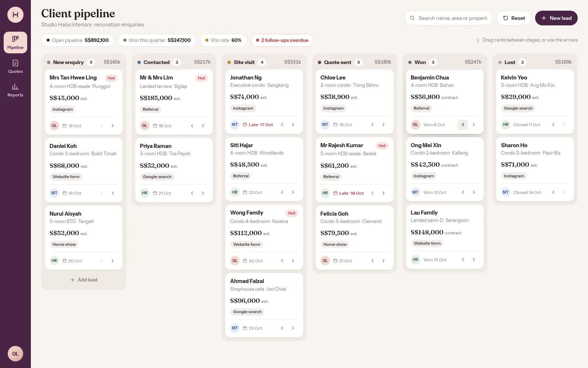The height and width of the screenshot is (368, 588).
Task: Move Ong Mei Xin card forward a stage
Action: [x=474, y=192]
